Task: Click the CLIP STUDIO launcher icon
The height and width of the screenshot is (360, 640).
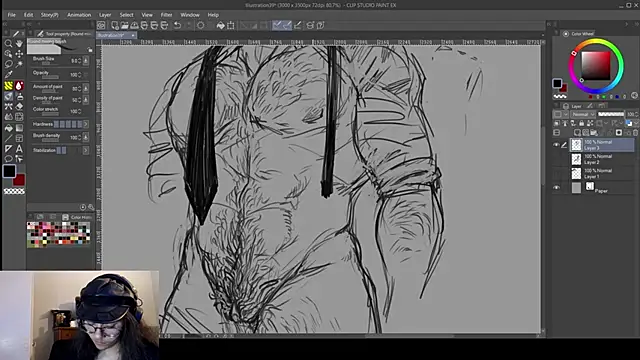Action: pos(101,25)
